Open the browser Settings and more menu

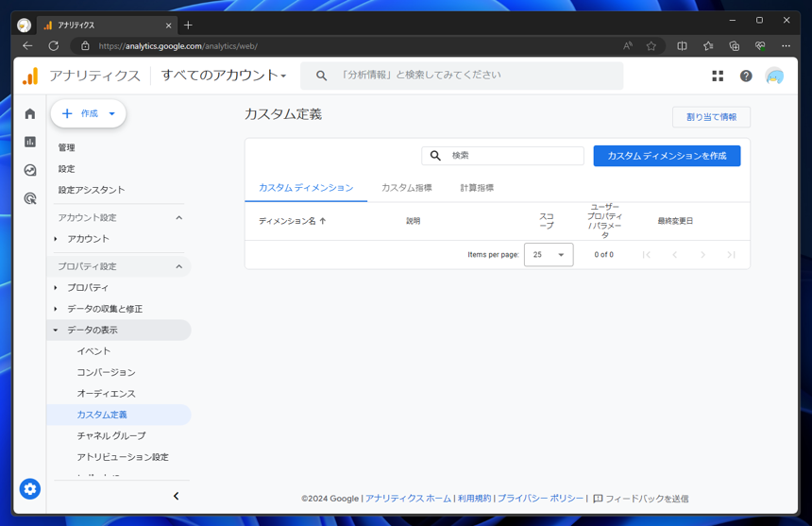click(786, 46)
